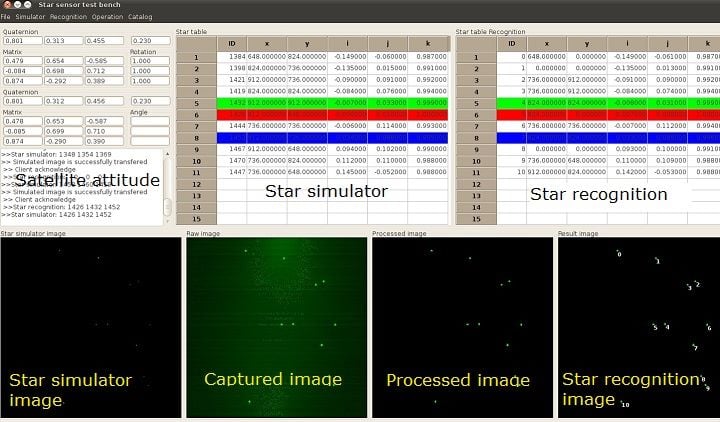Select star ID cell 1447
720x422 pixels.
tap(232, 172)
